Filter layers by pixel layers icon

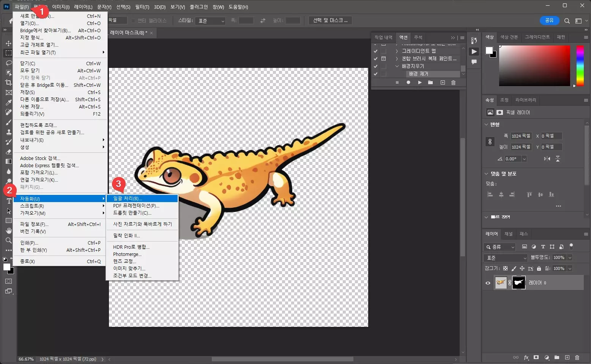[x=525, y=247]
